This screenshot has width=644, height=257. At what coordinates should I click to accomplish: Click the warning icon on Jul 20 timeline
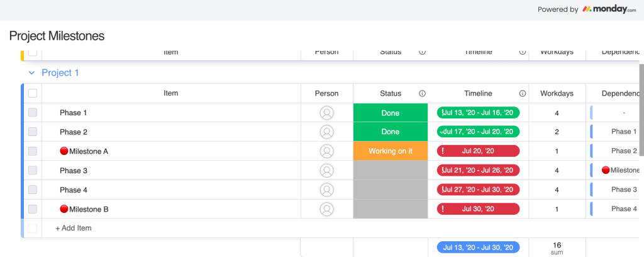(x=443, y=151)
